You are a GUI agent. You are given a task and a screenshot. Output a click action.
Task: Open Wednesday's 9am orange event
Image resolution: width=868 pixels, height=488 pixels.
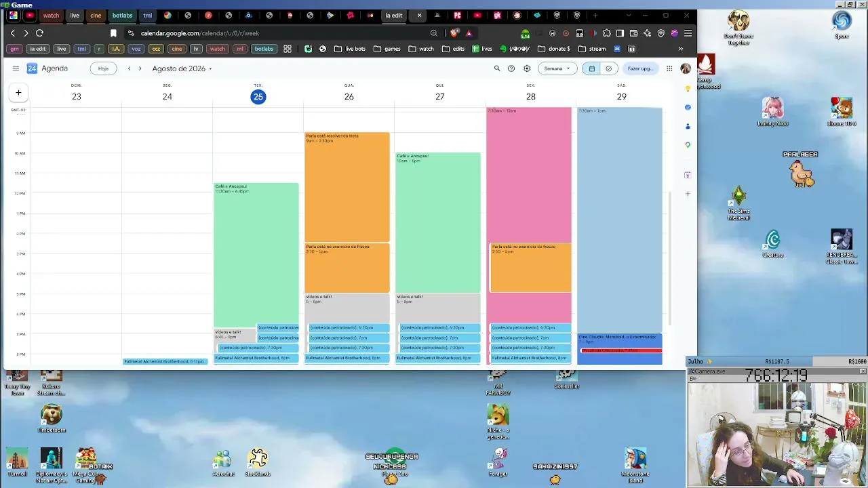(347, 187)
